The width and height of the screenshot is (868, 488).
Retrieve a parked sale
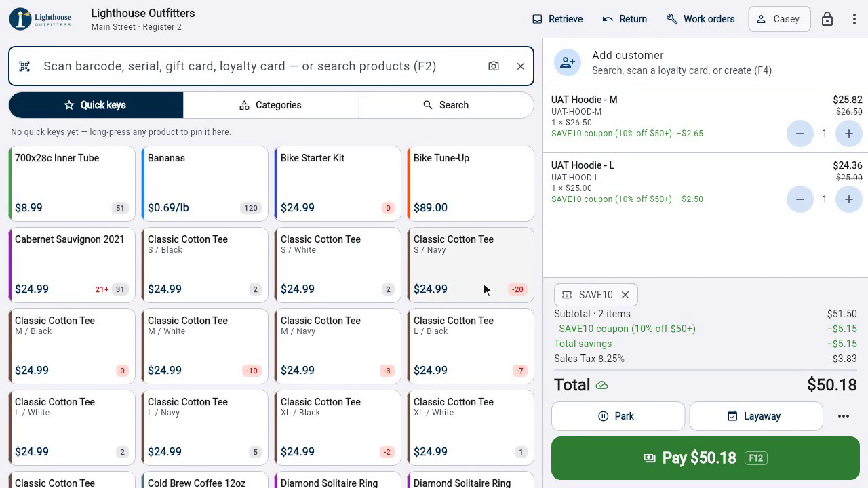557,19
